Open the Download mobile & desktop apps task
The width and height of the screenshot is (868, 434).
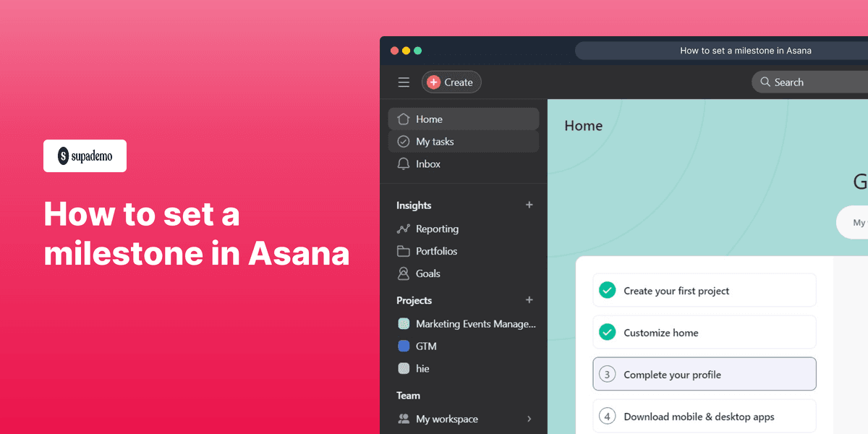click(699, 416)
